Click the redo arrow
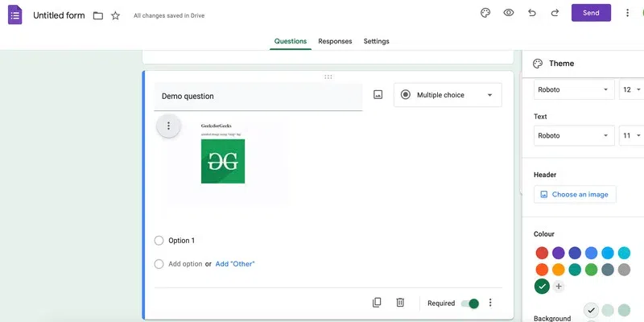Viewport: 644px width, 322px height. tap(555, 13)
